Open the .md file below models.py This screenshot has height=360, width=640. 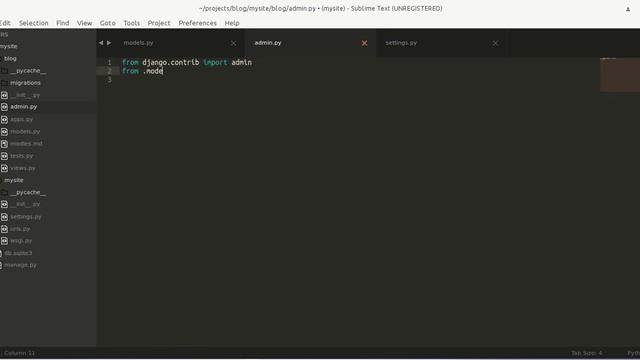pos(26,144)
